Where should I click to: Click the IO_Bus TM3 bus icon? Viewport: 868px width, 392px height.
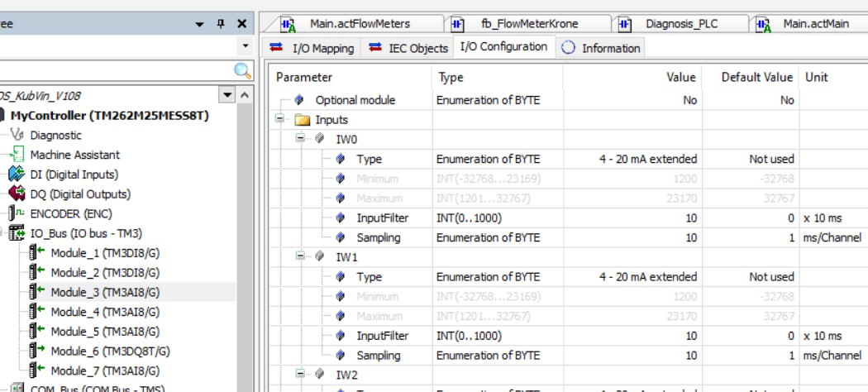click(x=17, y=233)
